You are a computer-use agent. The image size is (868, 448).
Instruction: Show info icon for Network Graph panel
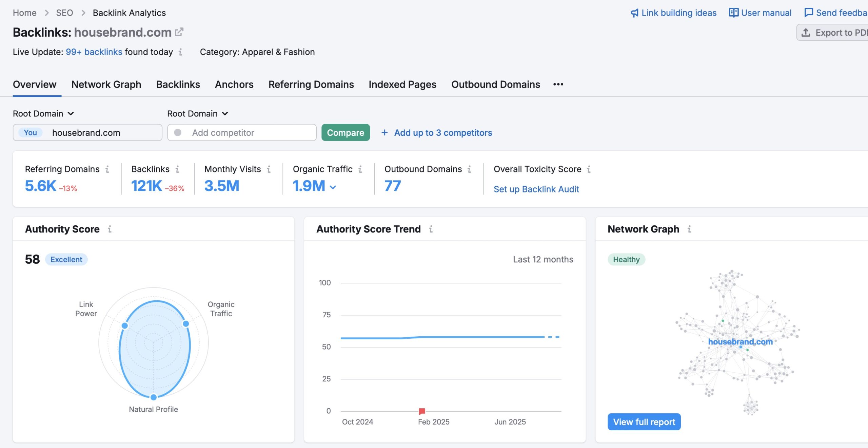click(689, 229)
